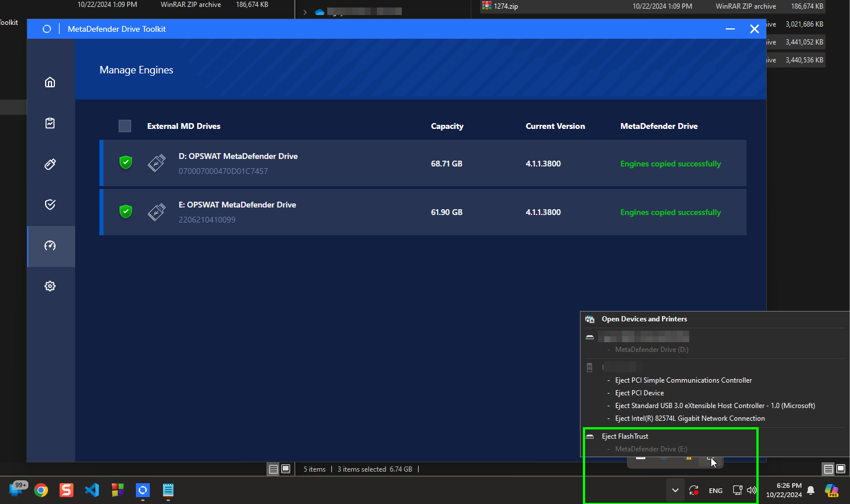This screenshot has height=504, width=850.
Task: Switch left Explorer window to details view
Action: (x=274, y=469)
